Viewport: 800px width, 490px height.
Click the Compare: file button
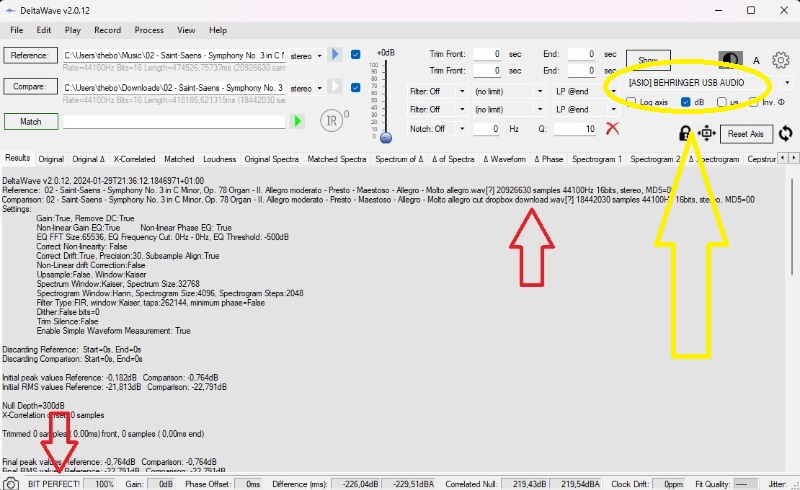point(31,87)
